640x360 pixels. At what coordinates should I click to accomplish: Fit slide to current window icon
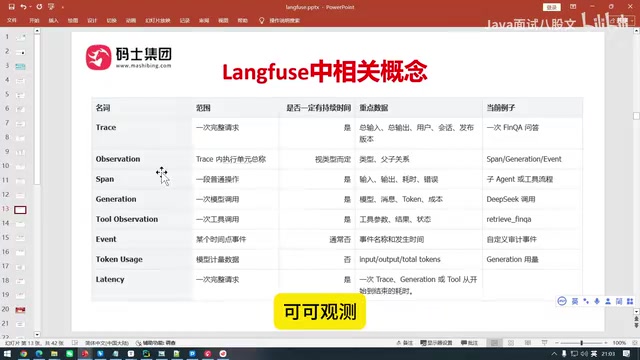[634, 343]
